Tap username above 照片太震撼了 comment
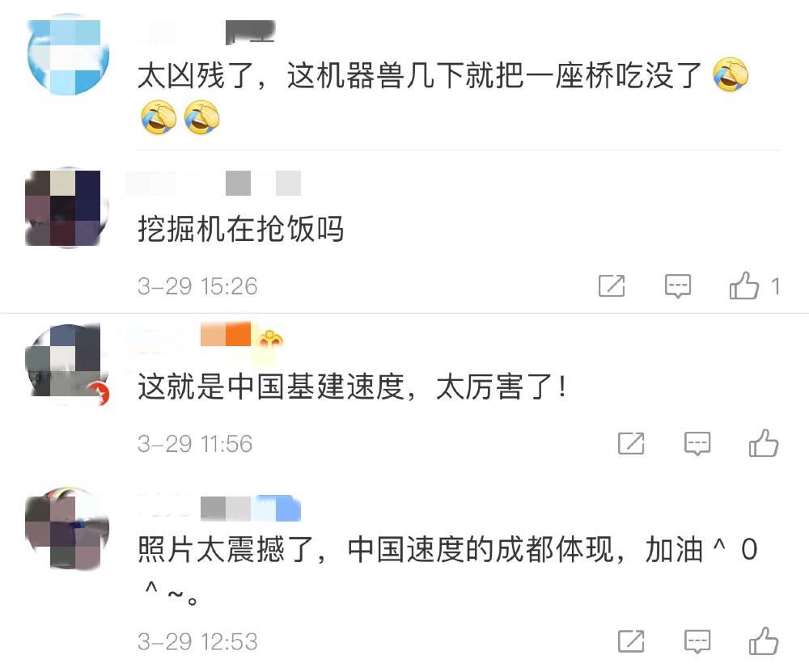The height and width of the screenshot is (672, 809). point(219,508)
